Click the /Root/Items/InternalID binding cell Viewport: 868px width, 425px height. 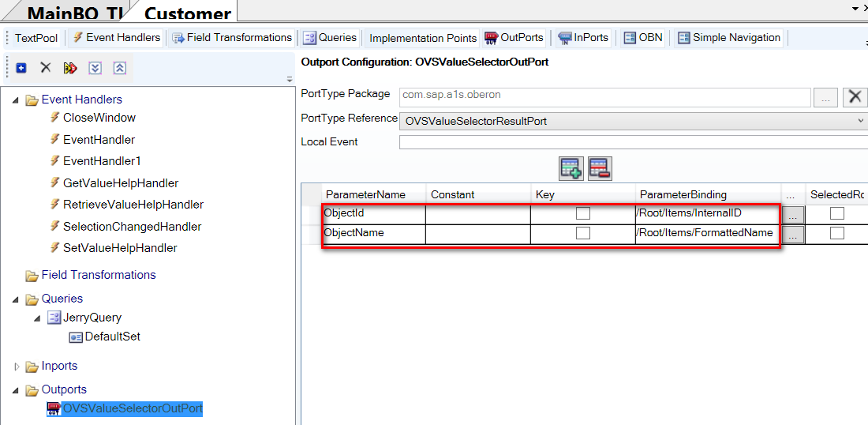click(x=708, y=214)
